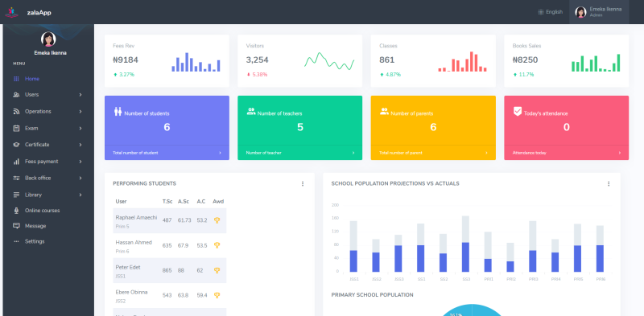Viewport: 644px width, 316px height.
Task: Click Ebere Obinna's trophy award icon
Action: point(217,295)
